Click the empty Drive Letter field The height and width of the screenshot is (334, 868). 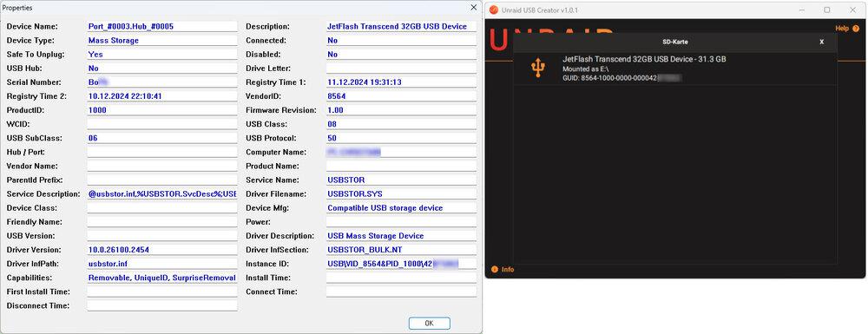pos(401,69)
